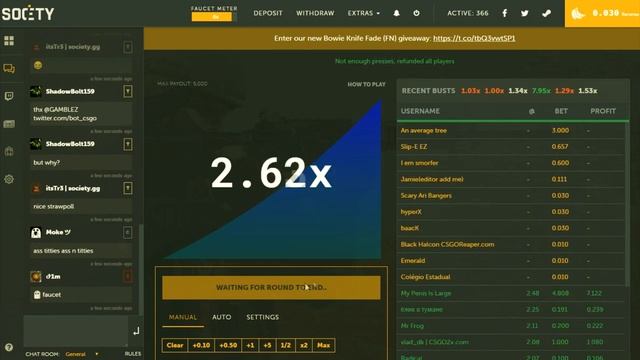Add +5 to the bet
This screenshot has height=360, width=640.
pyautogui.click(x=267, y=345)
